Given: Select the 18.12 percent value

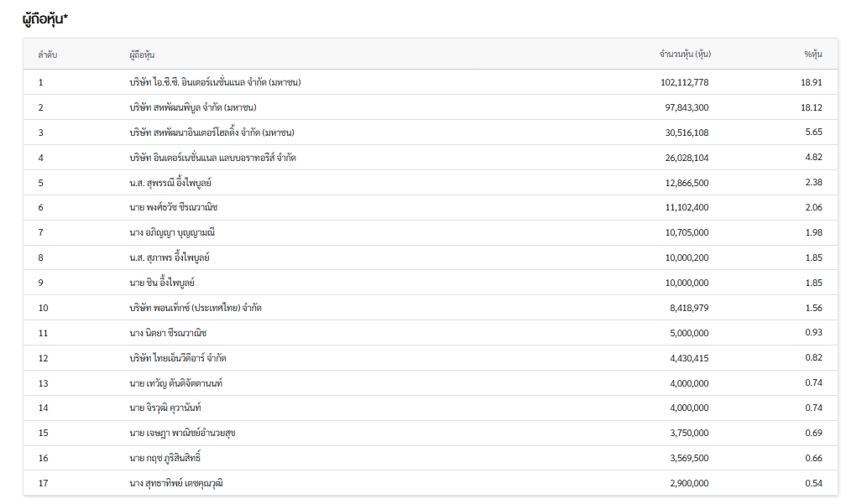Looking at the screenshot, I should click(811, 107).
